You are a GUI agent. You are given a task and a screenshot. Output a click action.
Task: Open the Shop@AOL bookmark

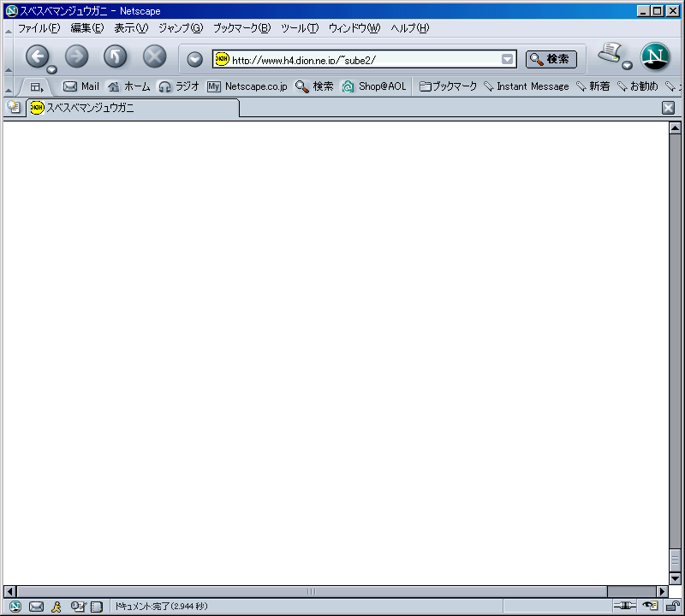pyautogui.click(x=374, y=86)
